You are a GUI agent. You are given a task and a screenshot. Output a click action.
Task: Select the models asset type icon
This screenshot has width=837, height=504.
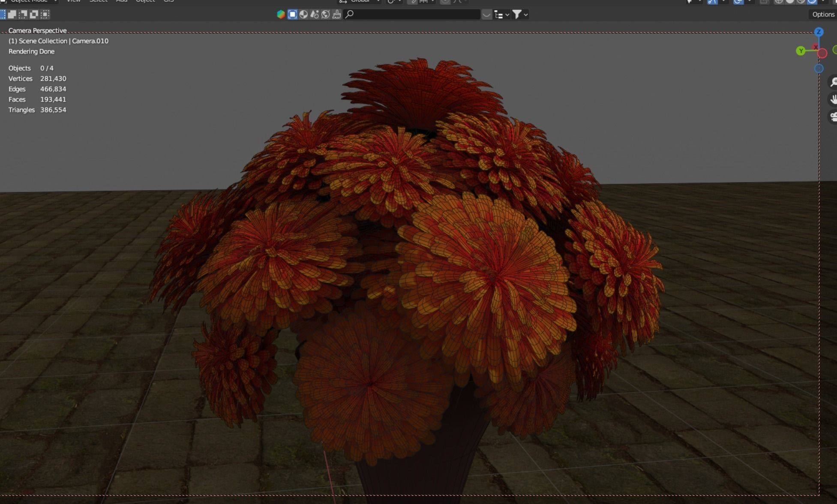[x=292, y=15]
